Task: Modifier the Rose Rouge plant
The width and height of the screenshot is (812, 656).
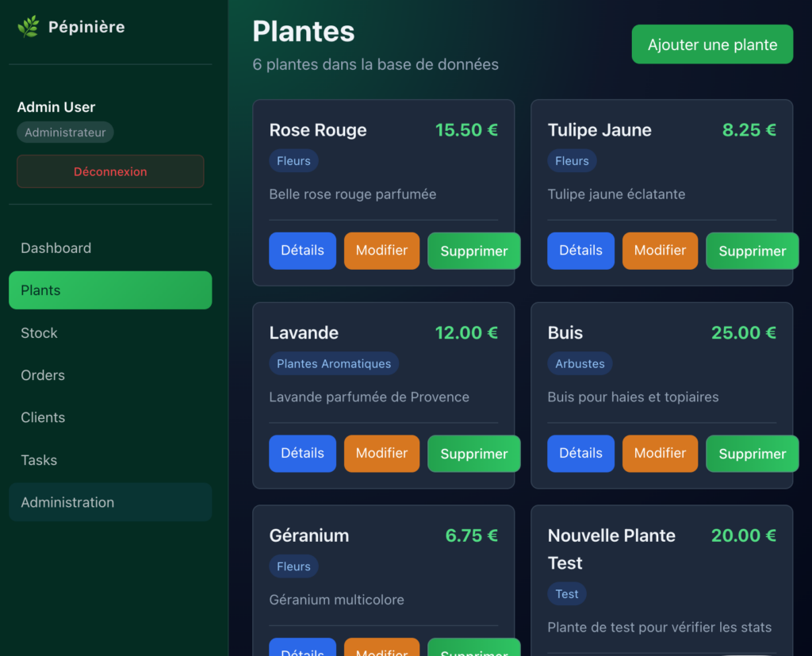Action: [x=381, y=251]
